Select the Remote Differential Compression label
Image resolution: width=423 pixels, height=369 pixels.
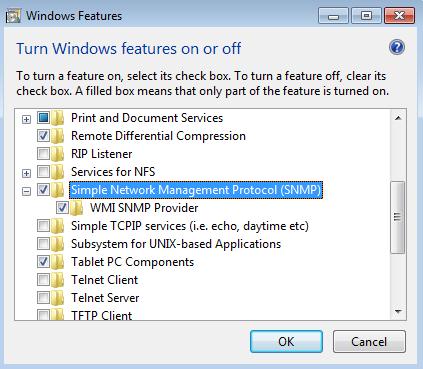coord(158,136)
